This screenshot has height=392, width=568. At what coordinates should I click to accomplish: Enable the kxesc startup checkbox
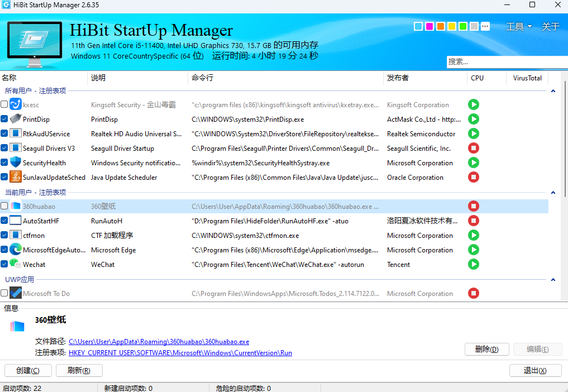pos(4,104)
